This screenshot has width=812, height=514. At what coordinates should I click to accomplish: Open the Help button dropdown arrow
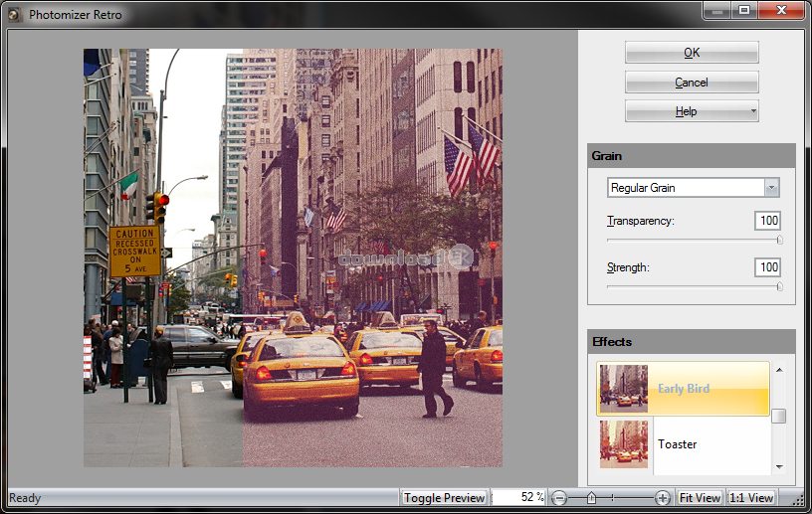(753, 111)
